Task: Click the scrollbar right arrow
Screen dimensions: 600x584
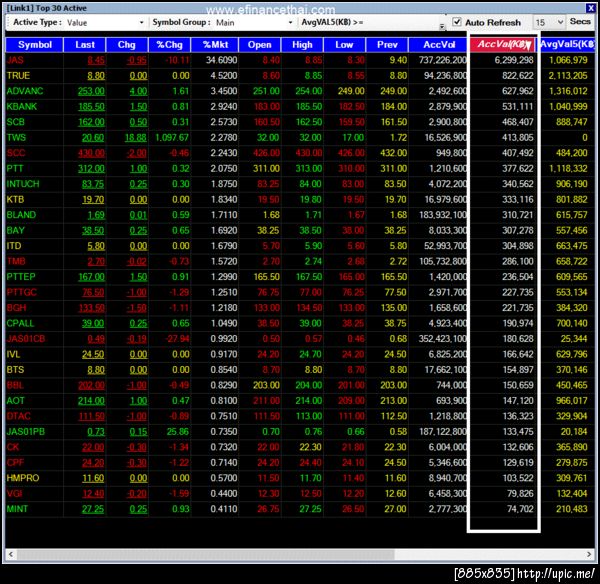Action: (589, 554)
